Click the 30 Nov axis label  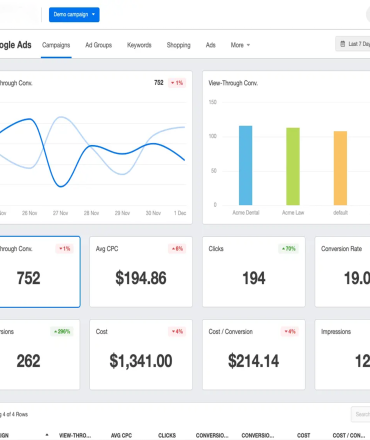point(153,213)
